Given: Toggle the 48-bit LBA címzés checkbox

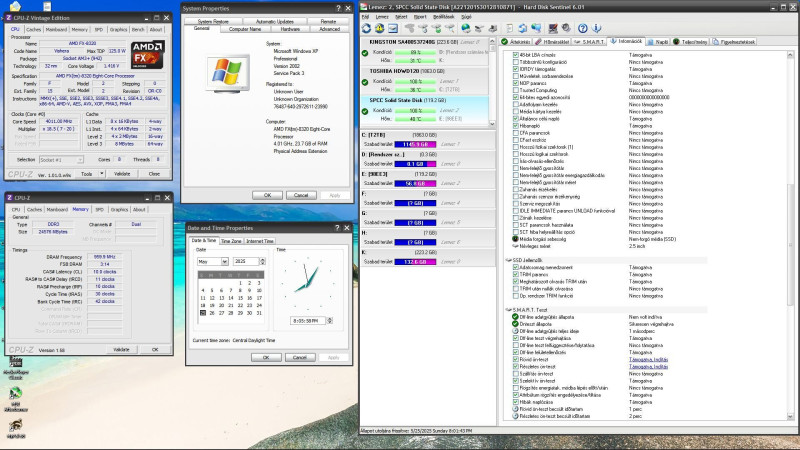Looking at the screenshot, I should [x=515, y=55].
